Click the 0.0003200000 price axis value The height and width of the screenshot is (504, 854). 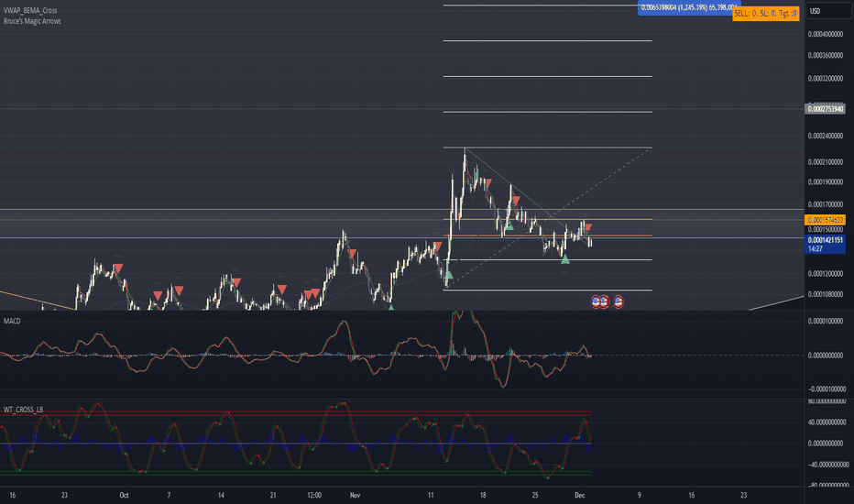click(x=826, y=78)
